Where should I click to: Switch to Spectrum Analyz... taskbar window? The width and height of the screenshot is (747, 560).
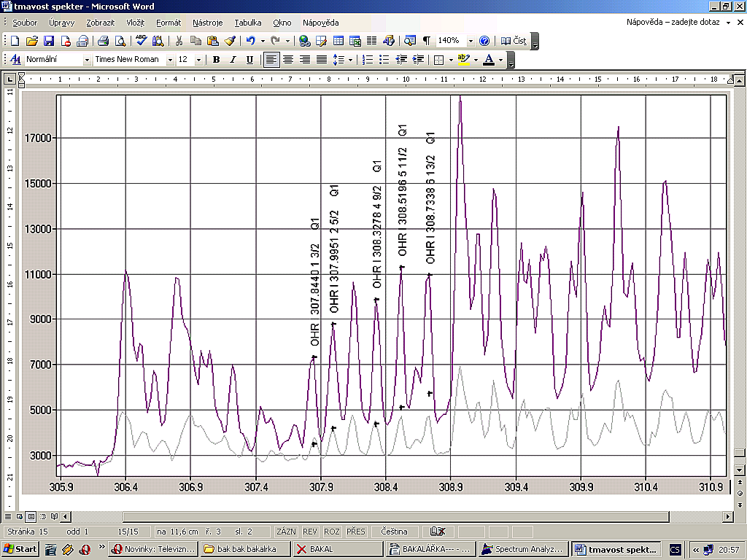pyautogui.click(x=524, y=549)
